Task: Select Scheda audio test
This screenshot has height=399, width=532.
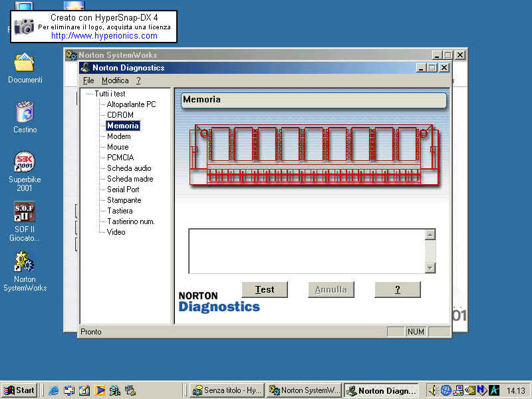Action: point(129,168)
